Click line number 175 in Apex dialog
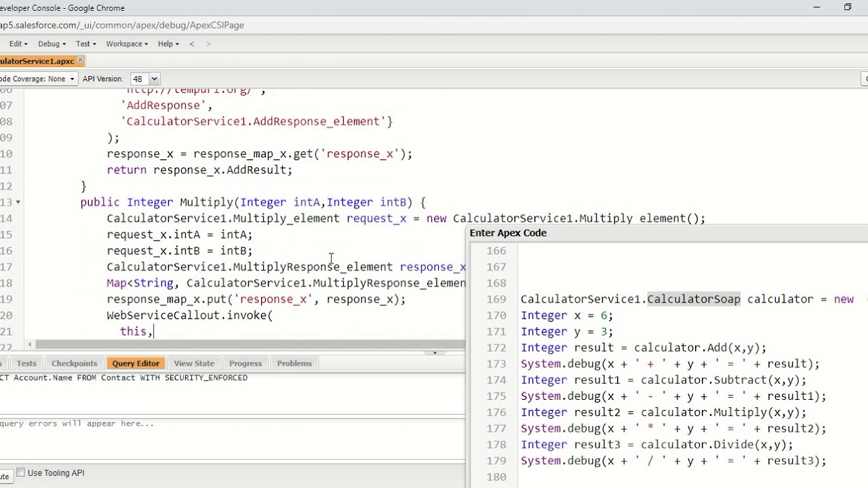Screen dimensions: 868x488 click(x=496, y=396)
